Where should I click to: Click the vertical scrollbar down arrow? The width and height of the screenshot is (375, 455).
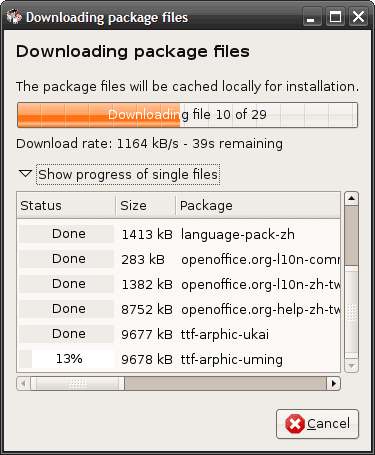pyautogui.click(x=351, y=366)
